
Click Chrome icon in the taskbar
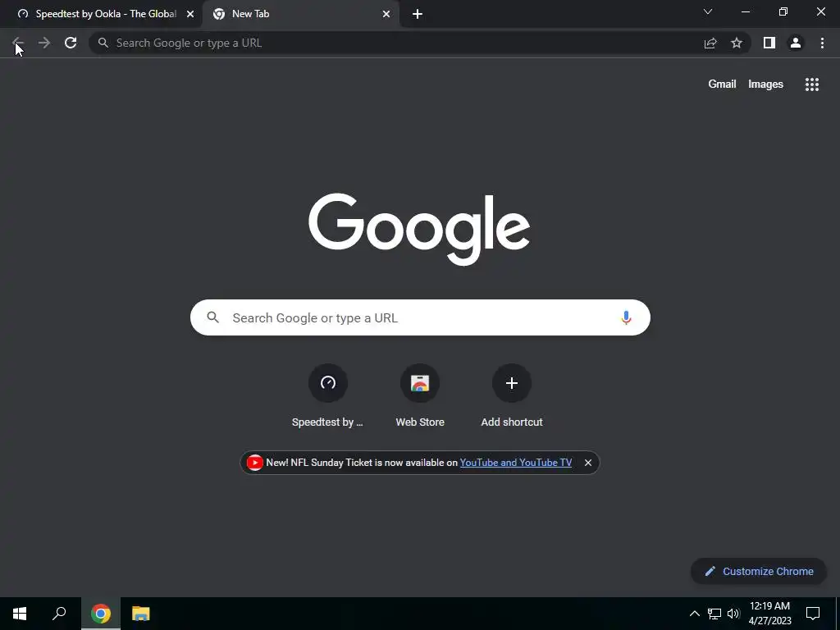pos(101,614)
